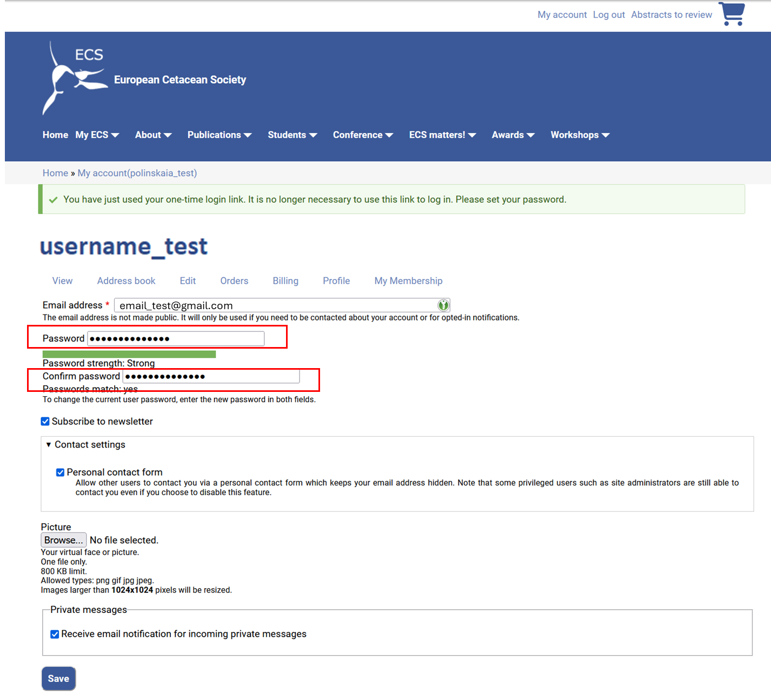
Task: Toggle Subscribe to newsletter checkbox
Action: point(45,422)
